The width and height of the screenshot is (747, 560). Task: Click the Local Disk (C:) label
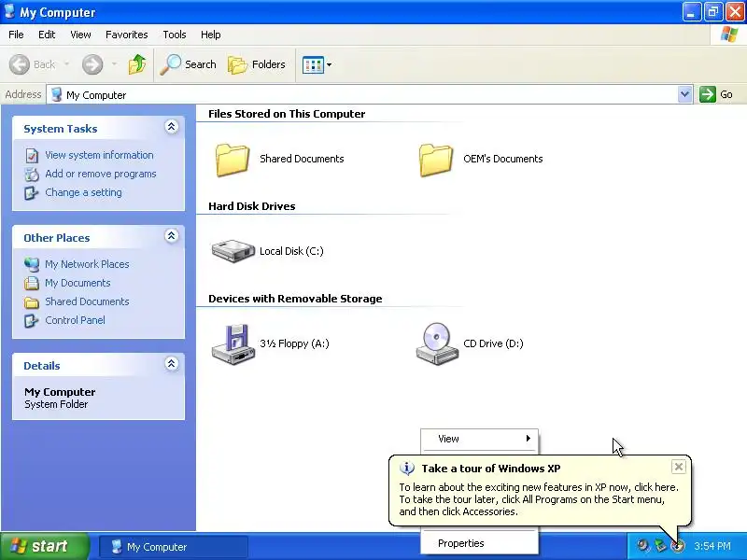tap(291, 251)
